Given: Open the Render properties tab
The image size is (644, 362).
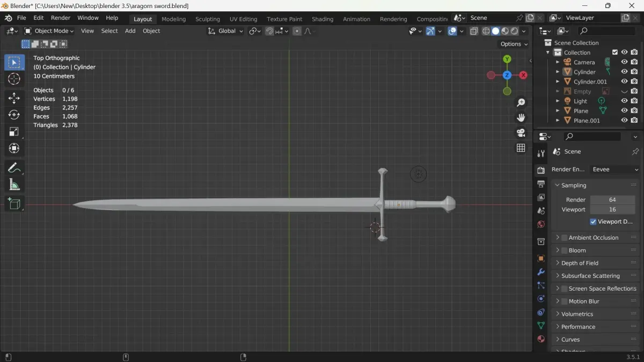Looking at the screenshot, I should [541, 171].
